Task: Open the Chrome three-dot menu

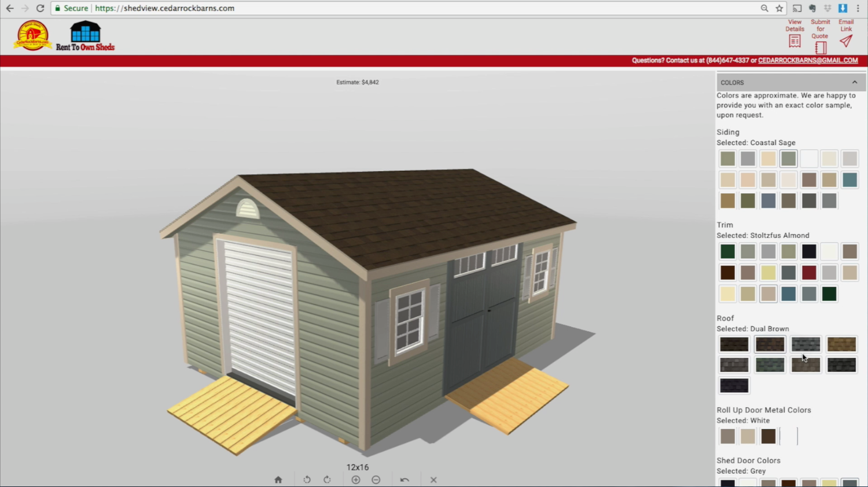Action: [x=858, y=8]
